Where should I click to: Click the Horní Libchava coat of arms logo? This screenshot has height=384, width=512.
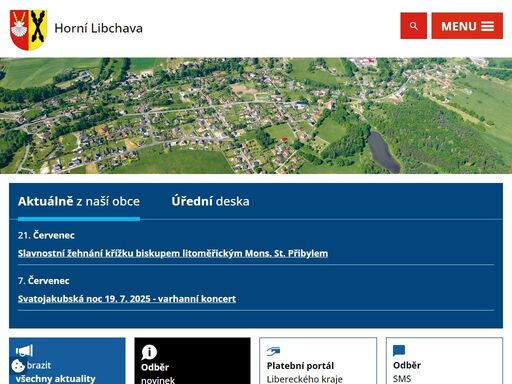point(28,30)
